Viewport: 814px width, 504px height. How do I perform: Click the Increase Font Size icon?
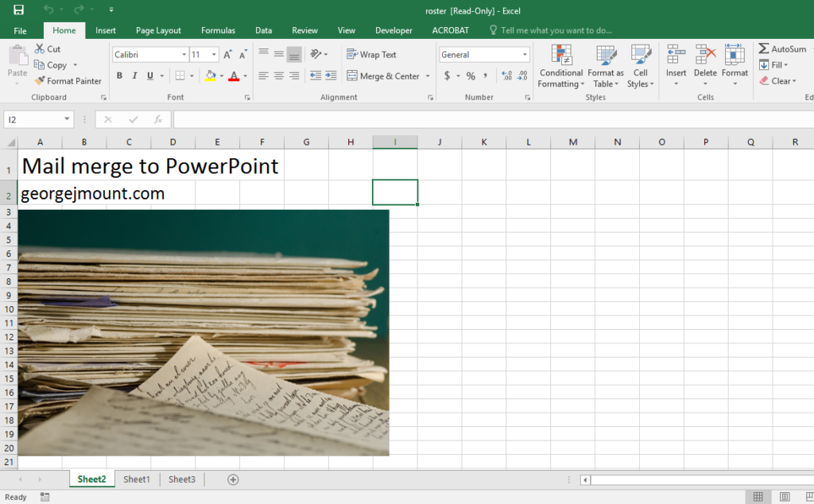[227, 55]
